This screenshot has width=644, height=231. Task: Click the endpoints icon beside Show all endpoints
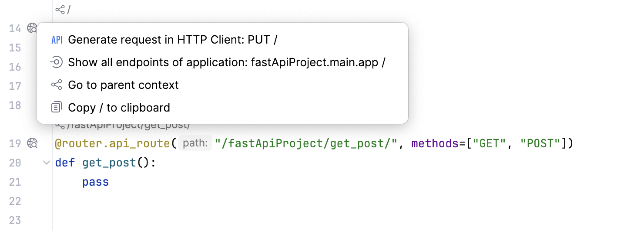(57, 62)
